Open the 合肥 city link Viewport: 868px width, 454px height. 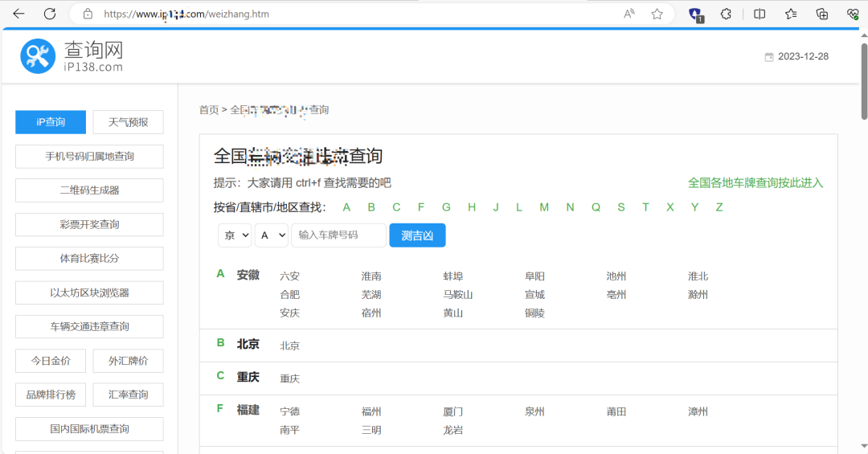(x=289, y=295)
